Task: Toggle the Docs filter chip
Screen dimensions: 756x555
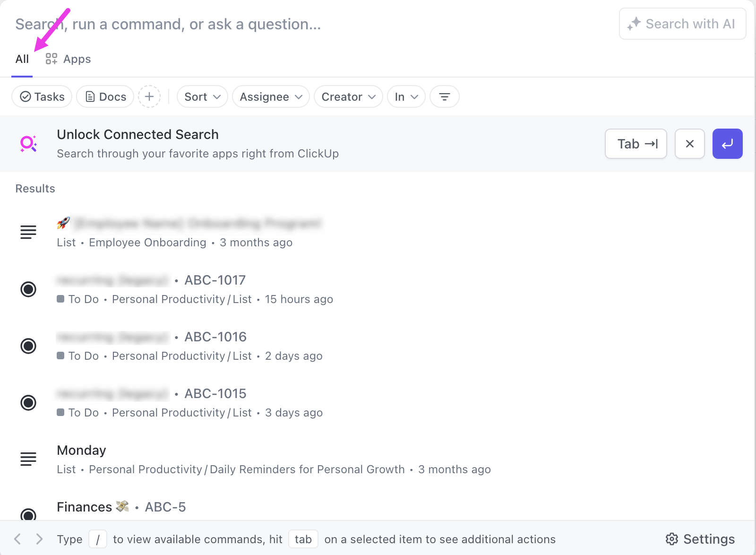Action: [x=105, y=96]
